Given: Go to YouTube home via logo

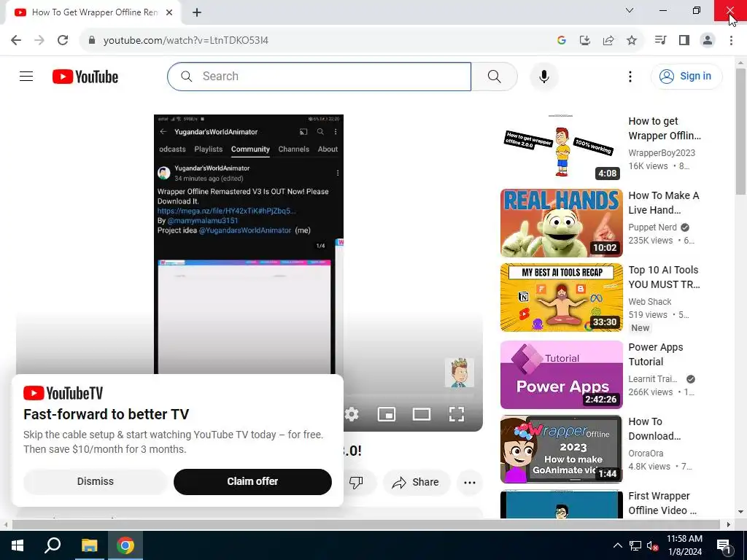Looking at the screenshot, I should (x=85, y=77).
